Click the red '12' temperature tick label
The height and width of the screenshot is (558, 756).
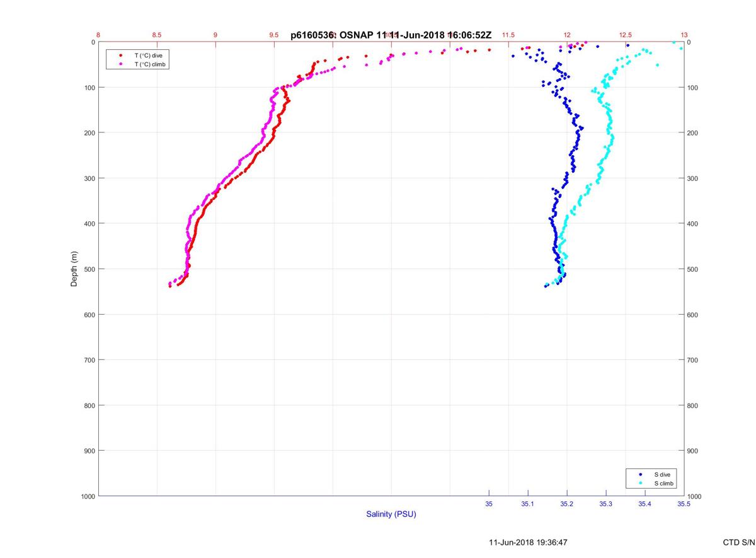pos(567,35)
